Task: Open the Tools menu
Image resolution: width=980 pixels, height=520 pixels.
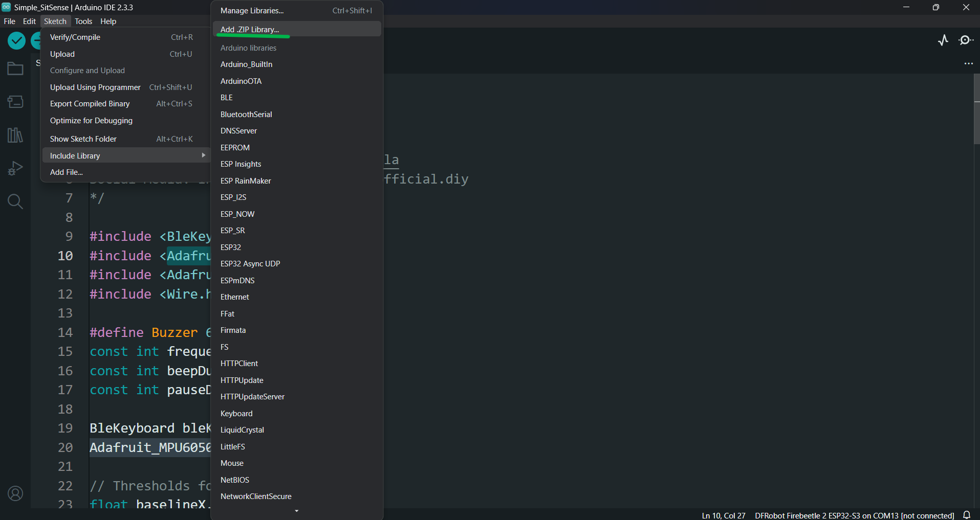Action: tap(83, 21)
